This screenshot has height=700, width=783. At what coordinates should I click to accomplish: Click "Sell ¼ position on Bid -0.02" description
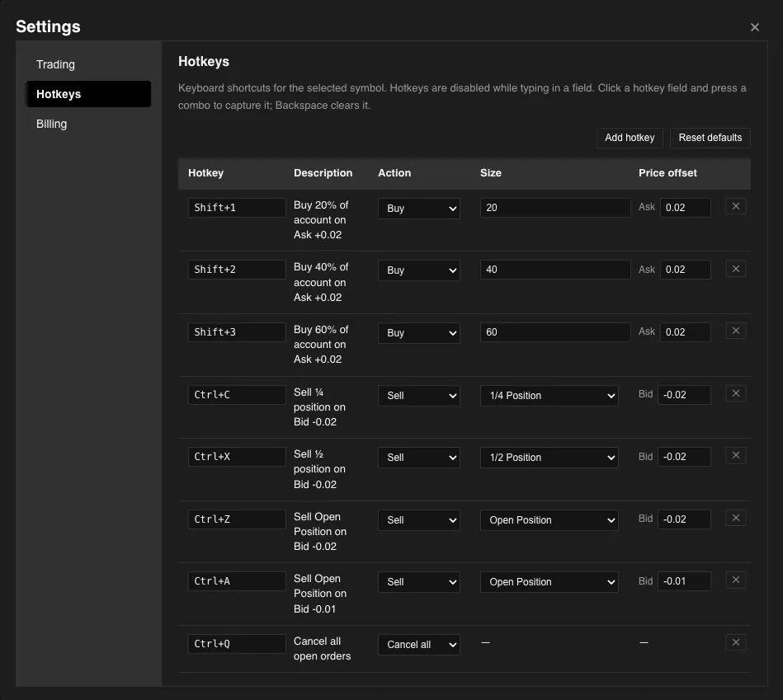(319, 407)
